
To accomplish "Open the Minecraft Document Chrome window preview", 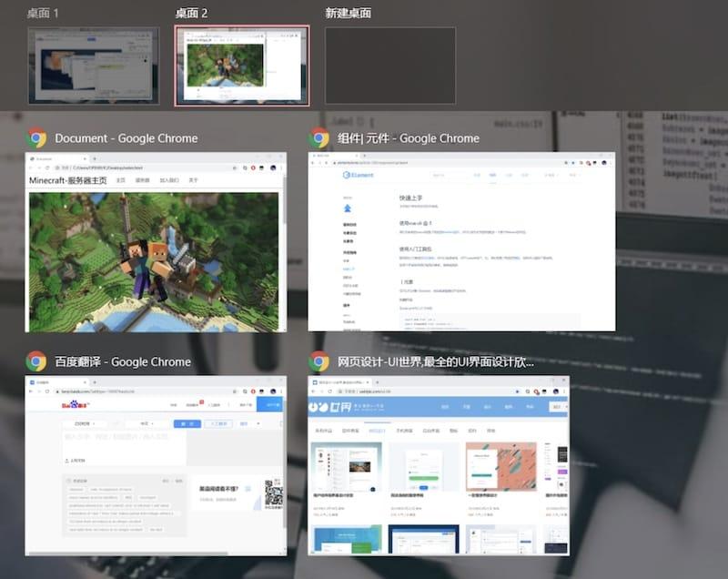I will tap(156, 242).
